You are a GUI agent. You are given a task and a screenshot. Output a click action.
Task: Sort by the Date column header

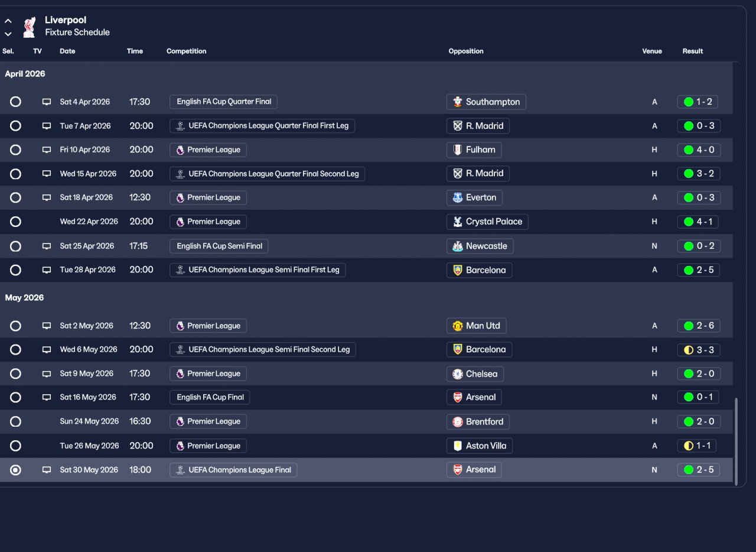click(x=67, y=51)
